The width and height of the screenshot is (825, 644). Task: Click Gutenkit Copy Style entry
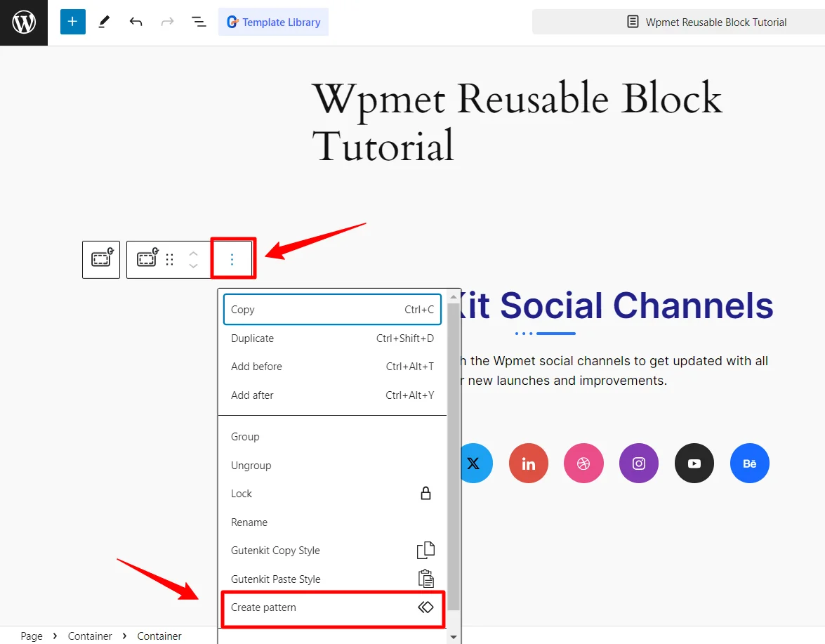tap(332, 551)
